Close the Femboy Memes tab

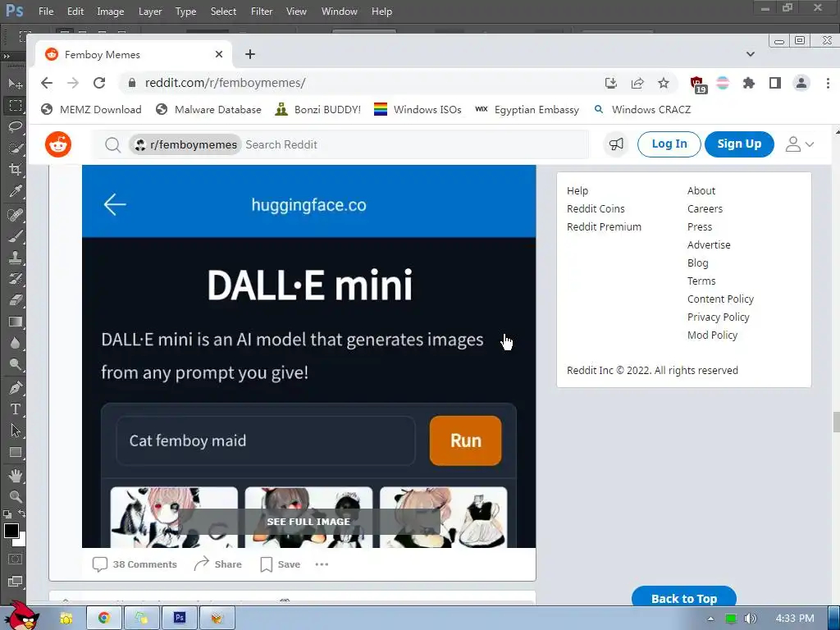[218, 54]
